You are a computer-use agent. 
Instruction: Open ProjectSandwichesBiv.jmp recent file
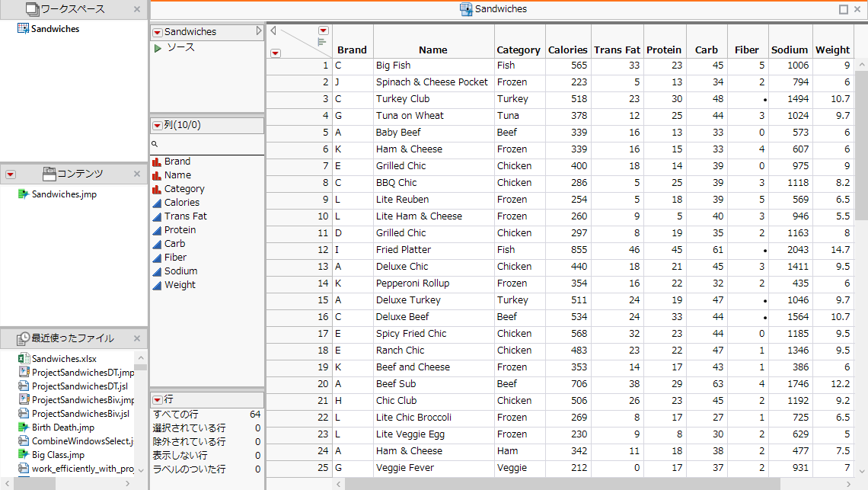click(x=76, y=399)
